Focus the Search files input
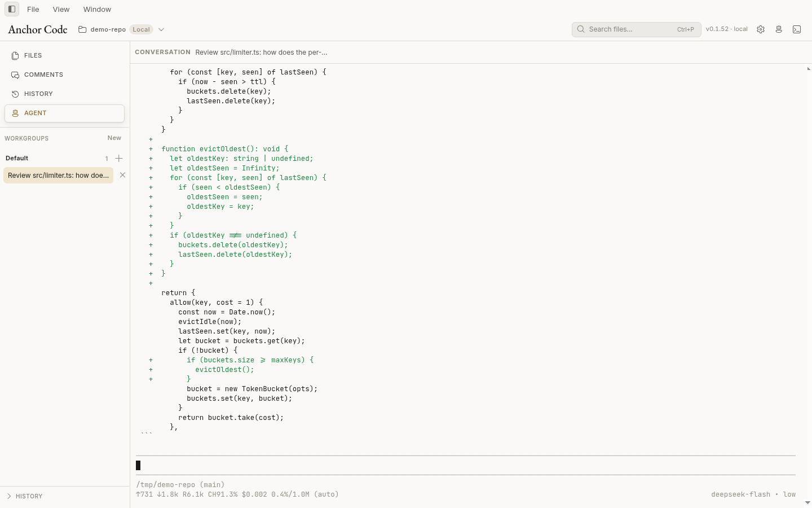The width and height of the screenshot is (812, 508). point(636,29)
